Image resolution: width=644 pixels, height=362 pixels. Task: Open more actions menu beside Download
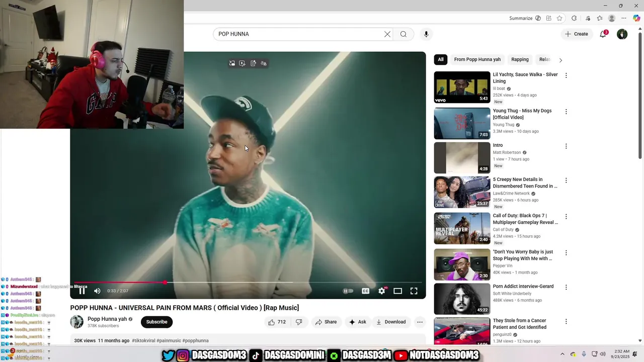(420, 322)
